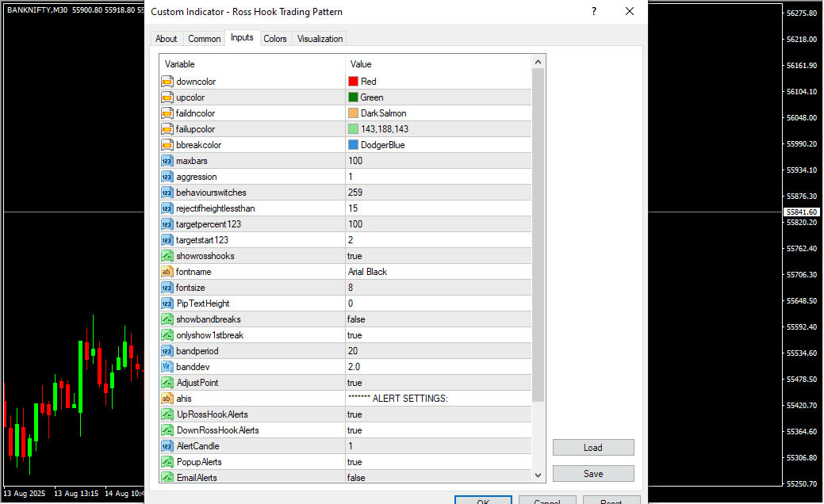The width and height of the screenshot is (824, 504).
Task: Click the color icon beside downcolor
Action: tap(167, 82)
